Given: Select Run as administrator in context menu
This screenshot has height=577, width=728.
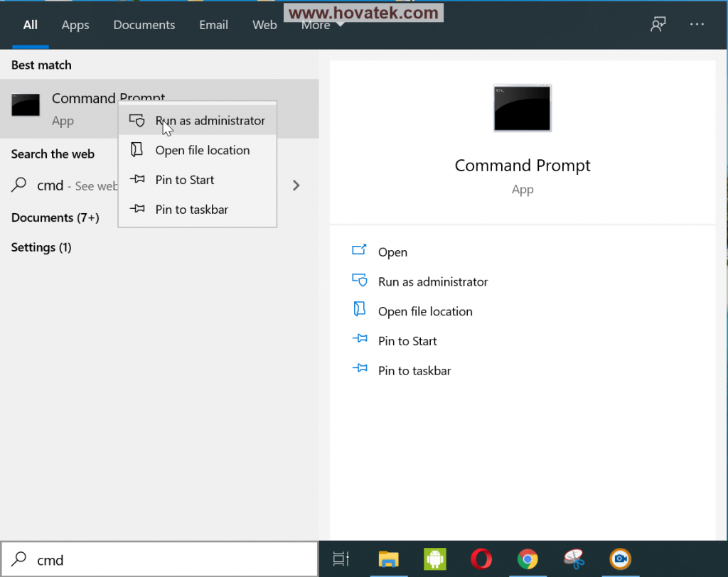Looking at the screenshot, I should point(210,121).
